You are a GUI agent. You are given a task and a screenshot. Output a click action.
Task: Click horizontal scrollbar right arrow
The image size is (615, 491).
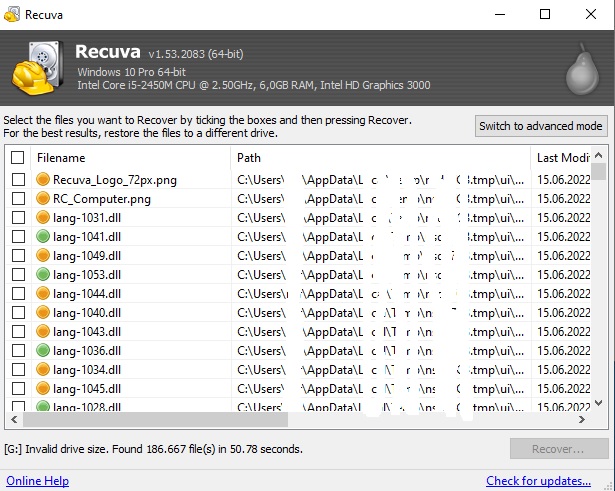click(x=582, y=419)
